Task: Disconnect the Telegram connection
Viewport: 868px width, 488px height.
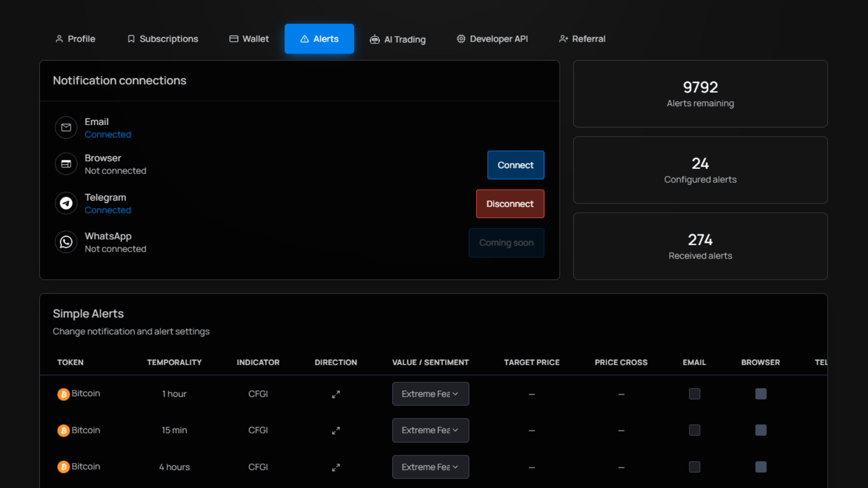Action: [510, 204]
